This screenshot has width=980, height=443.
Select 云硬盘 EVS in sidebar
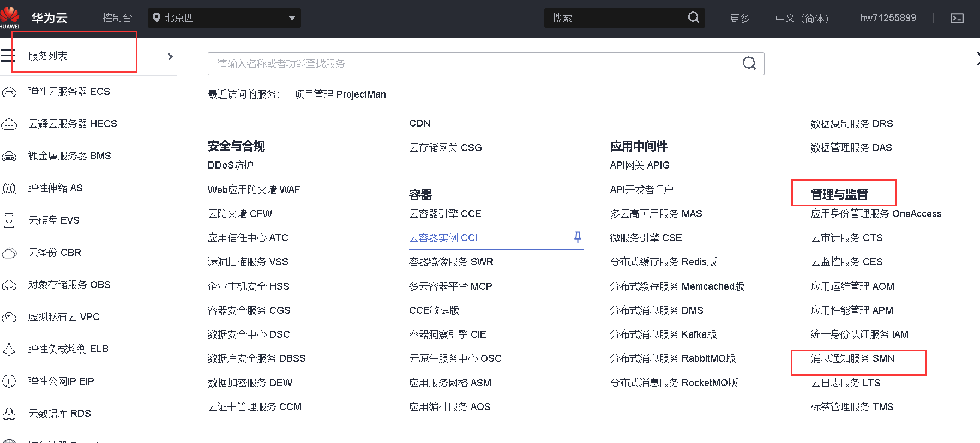[54, 220]
